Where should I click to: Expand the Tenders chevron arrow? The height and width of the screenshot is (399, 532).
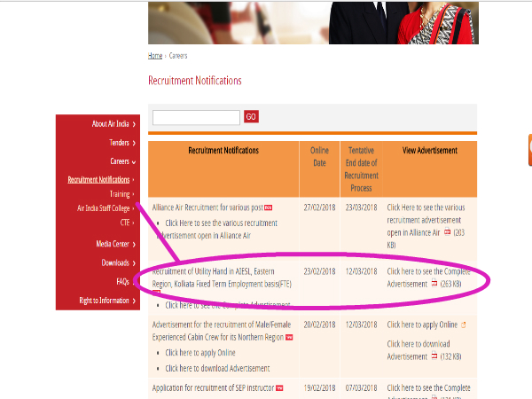point(134,143)
